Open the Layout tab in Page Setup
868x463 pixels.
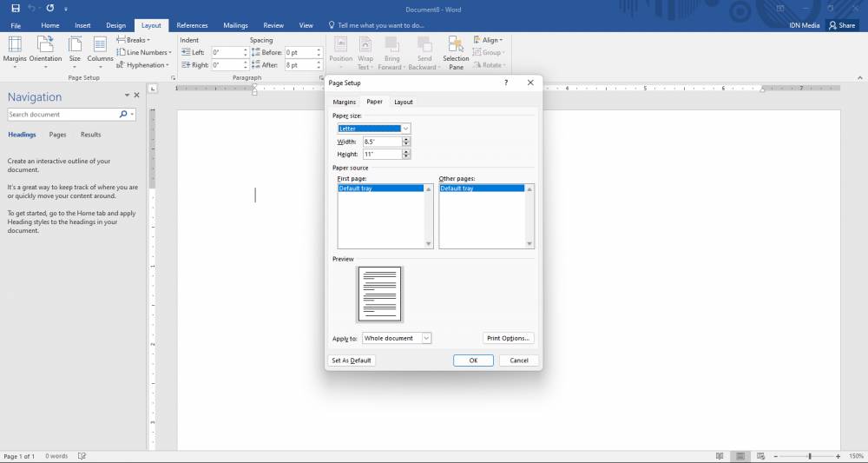click(404, 102)
